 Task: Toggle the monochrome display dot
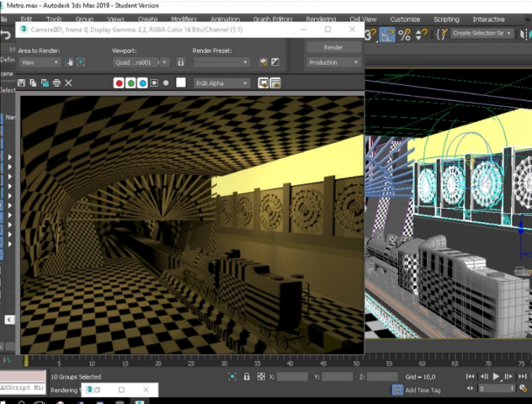click(x=166, y=83)
